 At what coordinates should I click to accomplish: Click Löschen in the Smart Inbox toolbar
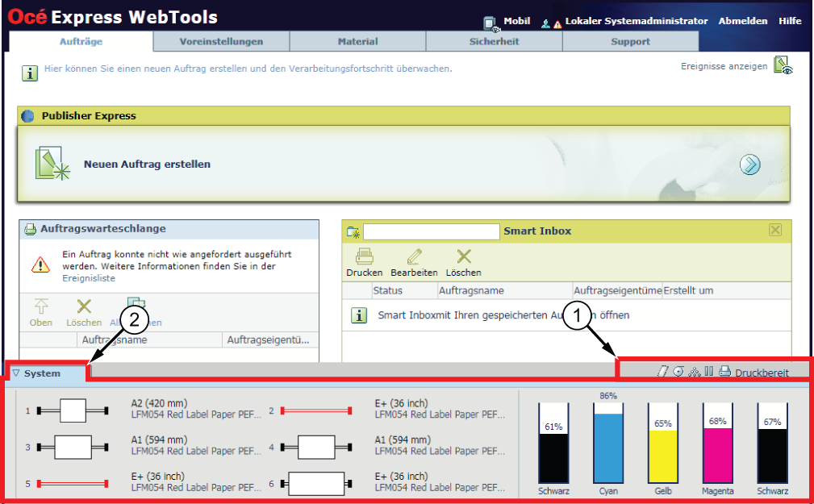464,263
